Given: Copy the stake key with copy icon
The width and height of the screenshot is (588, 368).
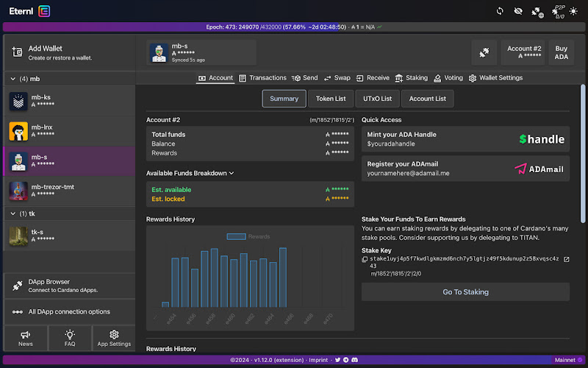Looking at the screenshot, I should coord(365,260).
